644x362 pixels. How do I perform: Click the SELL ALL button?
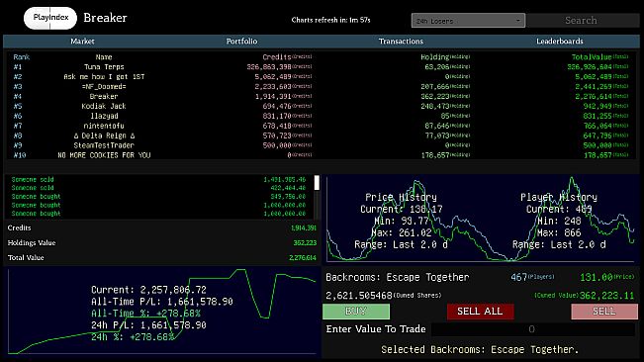coord(480,312)
